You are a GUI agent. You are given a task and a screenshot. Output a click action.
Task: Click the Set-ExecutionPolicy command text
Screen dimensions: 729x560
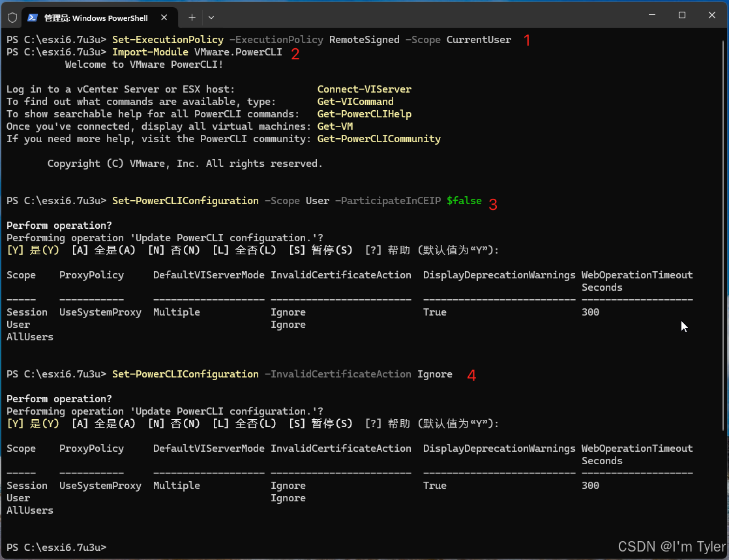click(x=168, y=40)
